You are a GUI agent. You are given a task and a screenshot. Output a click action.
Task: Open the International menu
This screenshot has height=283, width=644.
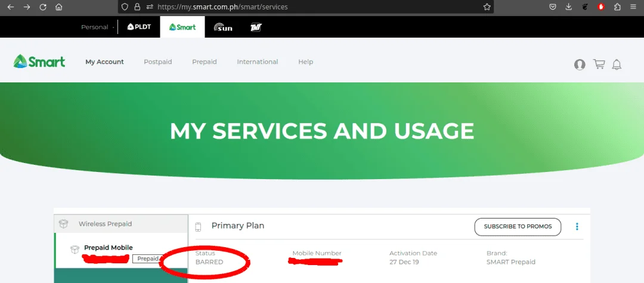(x=258, y=61)
